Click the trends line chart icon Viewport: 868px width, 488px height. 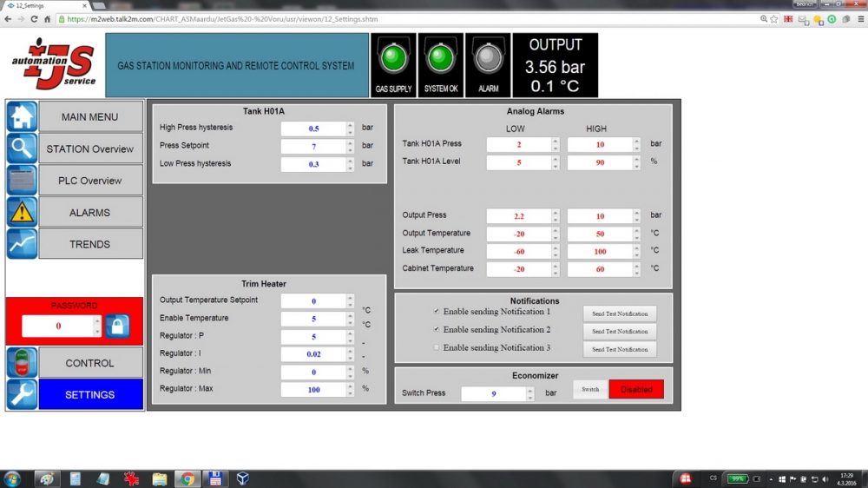(22, 244)
